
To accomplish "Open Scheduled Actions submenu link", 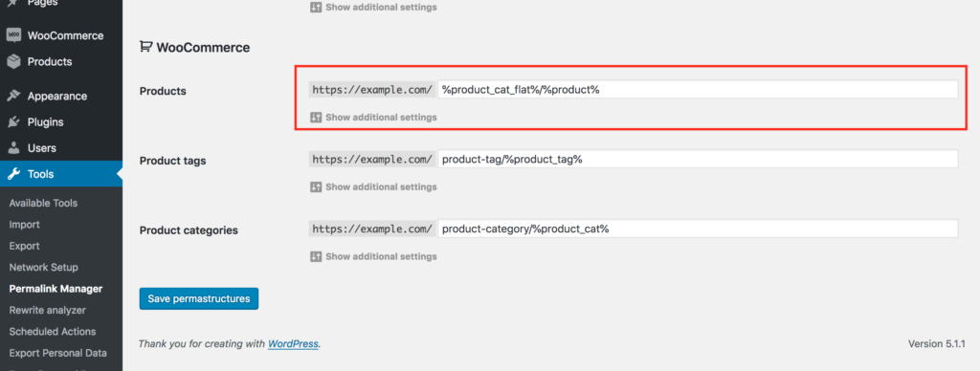I will (53, 332).
